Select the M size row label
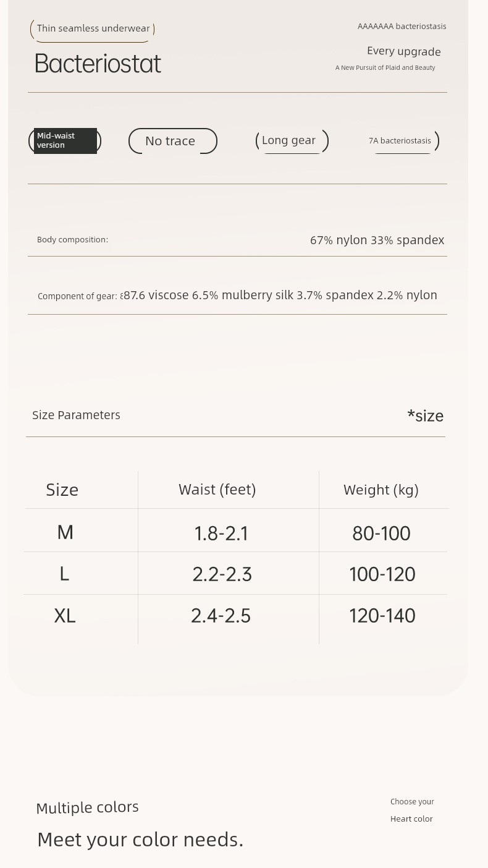The width and height of the screenshot is (488, 868). (x=65, y=532)
